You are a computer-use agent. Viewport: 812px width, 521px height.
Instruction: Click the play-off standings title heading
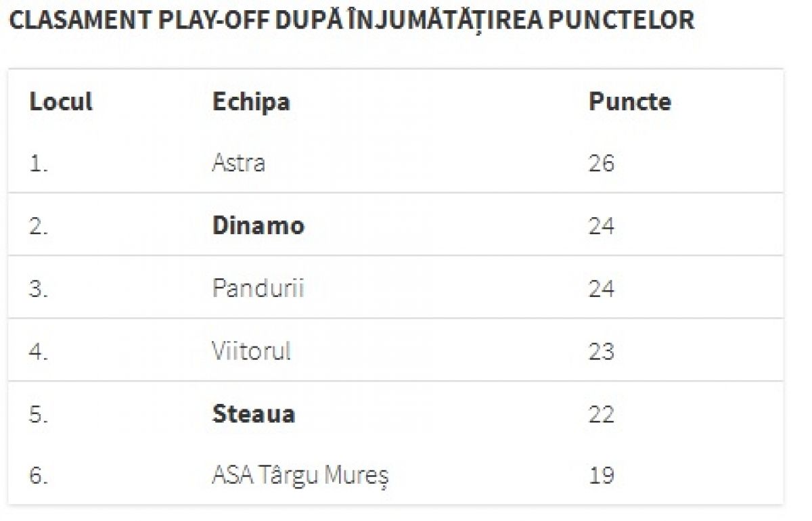point(352,20)
